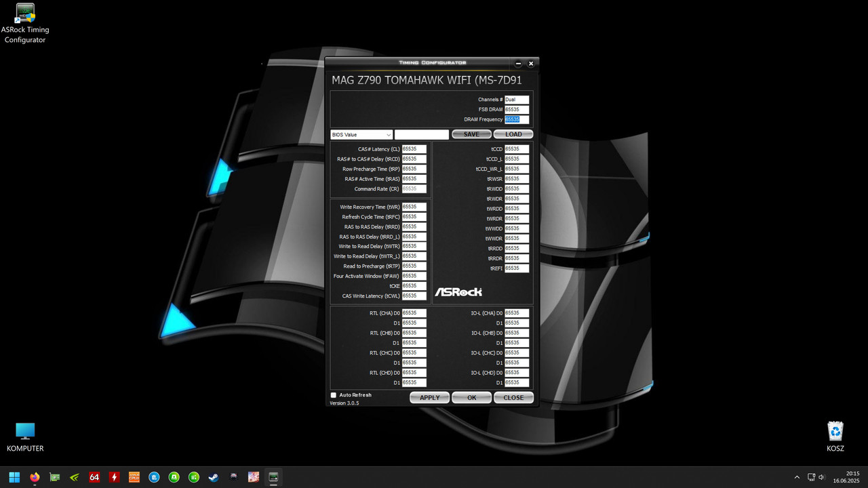Open the NVIDIA app from taskbar
The width and height of the screenshot is (868, 488).
[75, 477]
